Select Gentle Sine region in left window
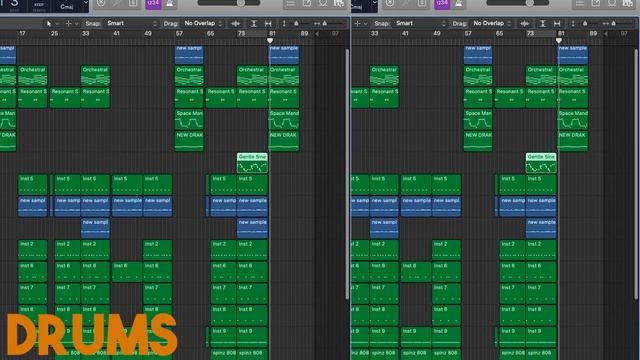Viewport: 640px width, 360px height. [252, 163]
